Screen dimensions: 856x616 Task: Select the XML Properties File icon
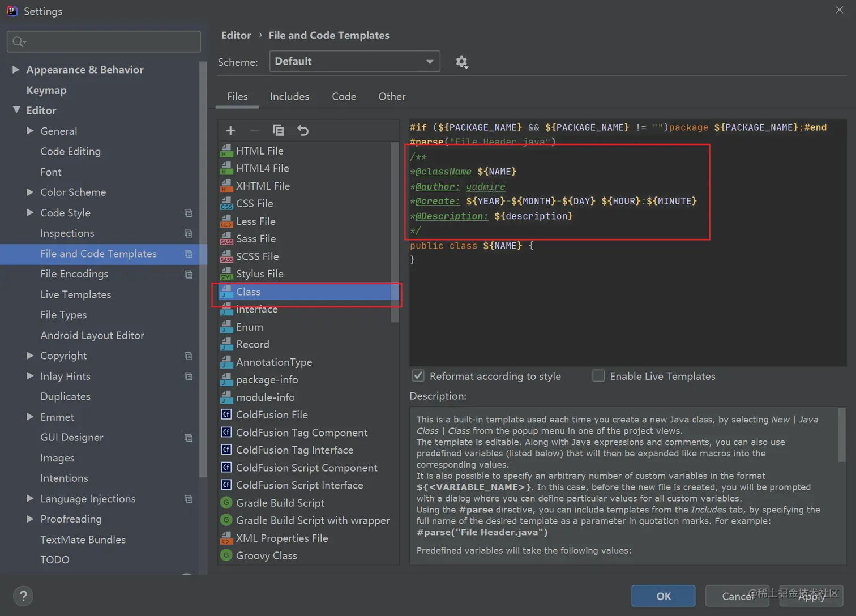coord(226,538)
